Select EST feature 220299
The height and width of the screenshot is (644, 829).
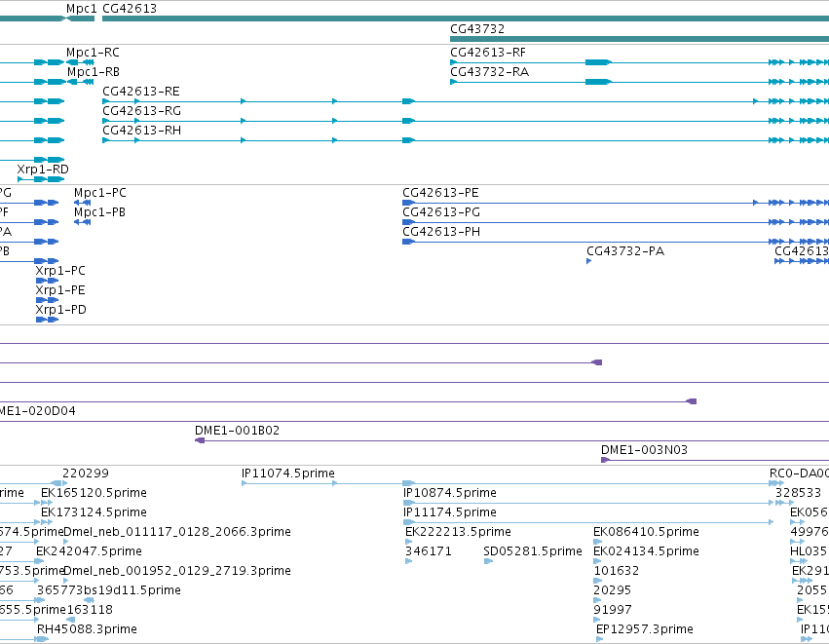point(86,474)
